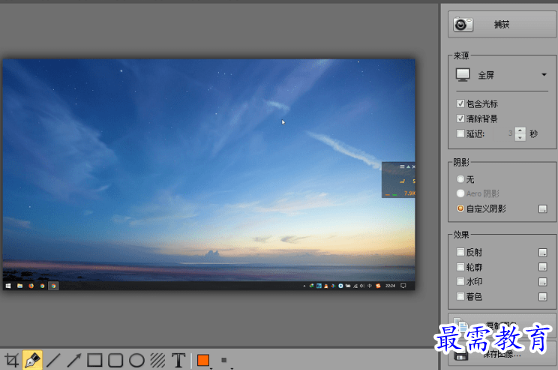Image resolution: width=558 pixels, height=370 pixels.
Task: Select the straight Line tool
Action: point(53,360)
